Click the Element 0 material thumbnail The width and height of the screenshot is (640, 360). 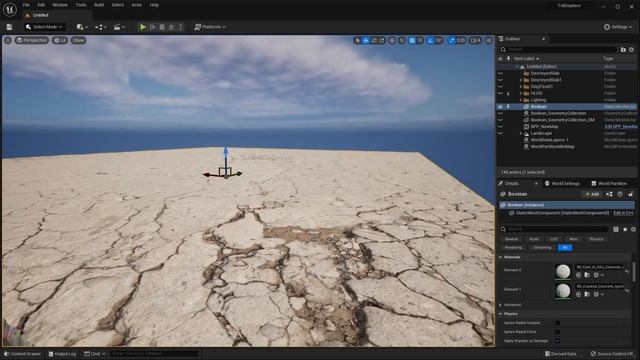pos(563,272)
